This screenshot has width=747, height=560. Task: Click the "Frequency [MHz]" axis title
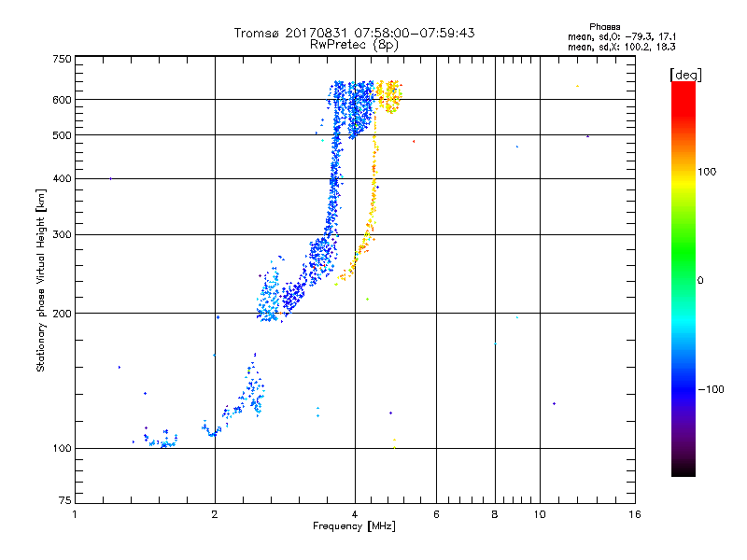tap(354, 526)
